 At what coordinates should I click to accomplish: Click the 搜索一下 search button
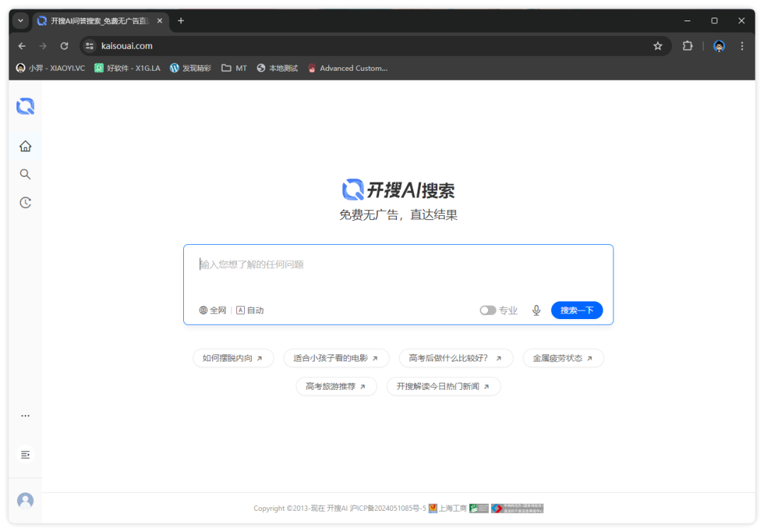(577, 311)
